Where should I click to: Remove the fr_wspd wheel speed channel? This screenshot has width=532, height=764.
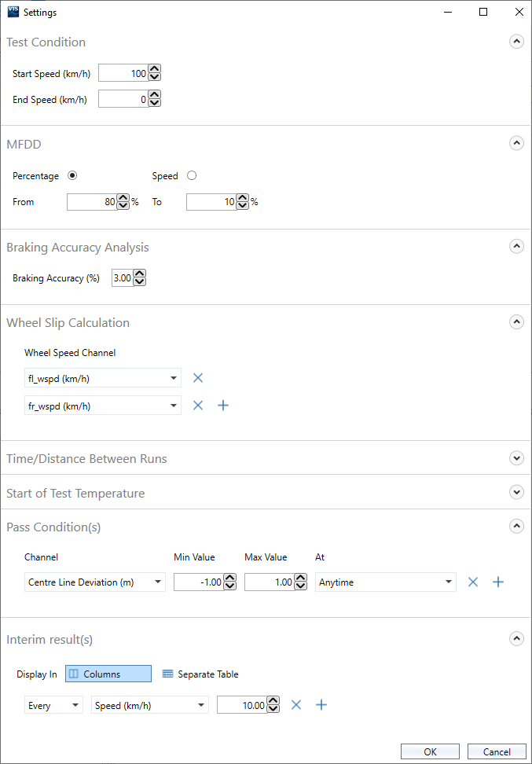[198, 405]
